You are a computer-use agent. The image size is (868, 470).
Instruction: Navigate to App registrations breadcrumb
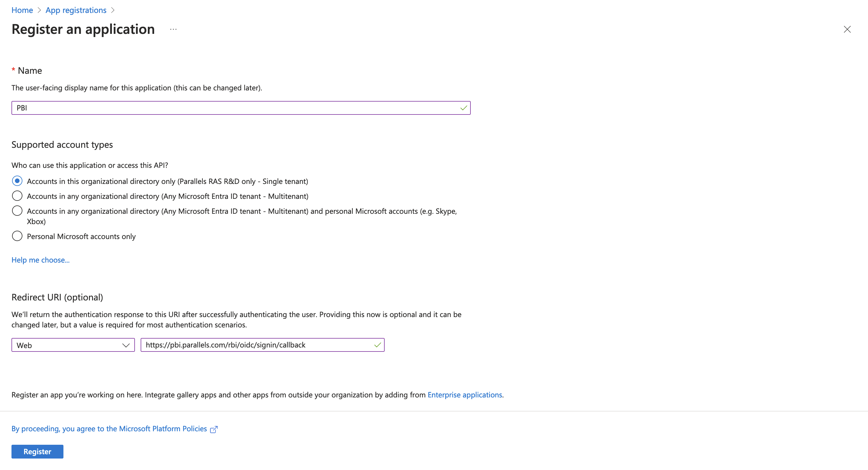[x=76, y=10]
